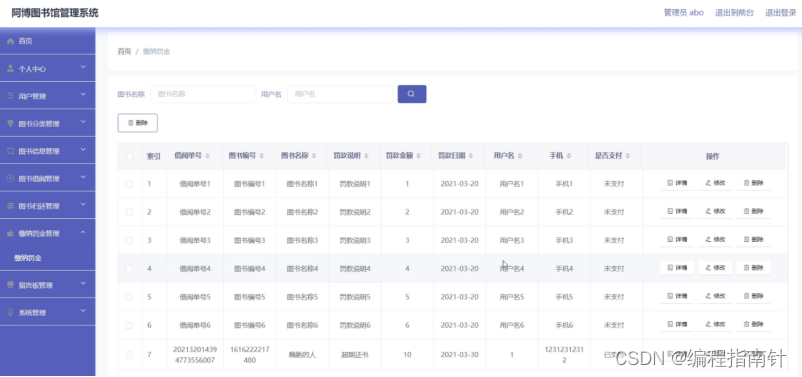Click 退出登录 in the top bar
Image resolution: width=802 pixels, height=377 pixels.
[x=781, y=13]
